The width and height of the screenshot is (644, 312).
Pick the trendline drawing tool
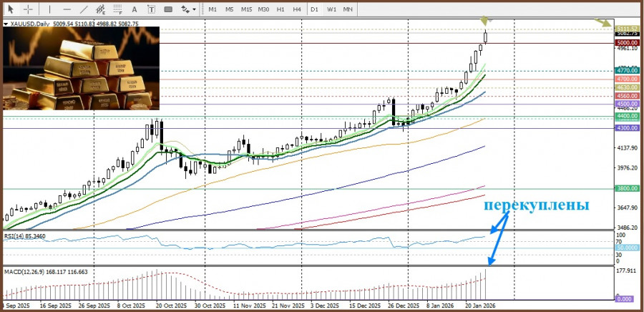click(x=84, y=9)
